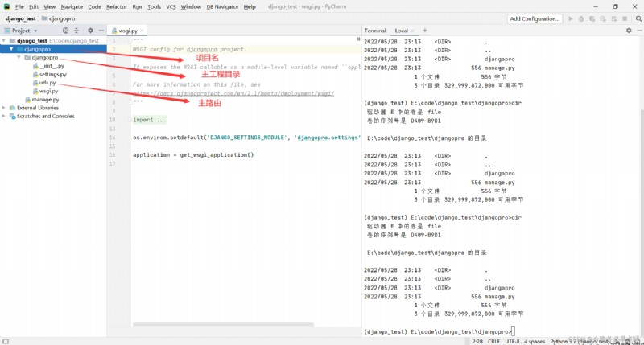This screenshot has height=345, width=644.
Task: Open the Tools menu
Action: click(154, 6)
